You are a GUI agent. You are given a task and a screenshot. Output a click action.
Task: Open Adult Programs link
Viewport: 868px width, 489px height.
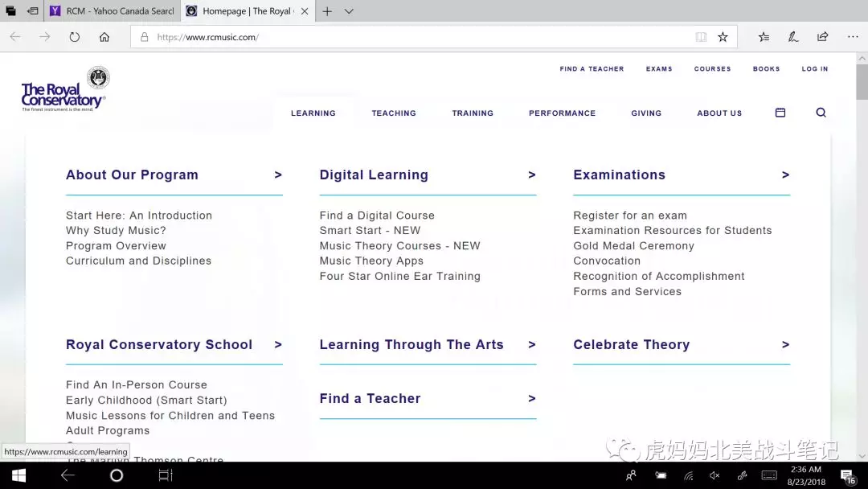(108, 430)
